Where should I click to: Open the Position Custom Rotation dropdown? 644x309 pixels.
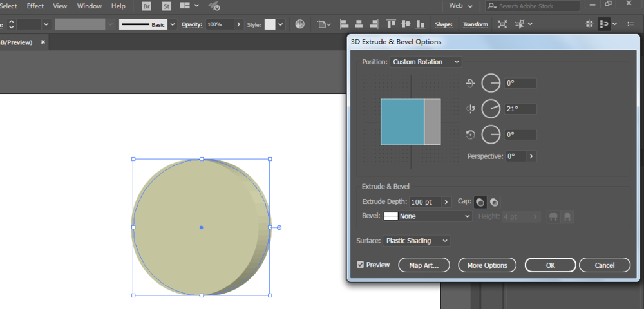click(426, 62)
